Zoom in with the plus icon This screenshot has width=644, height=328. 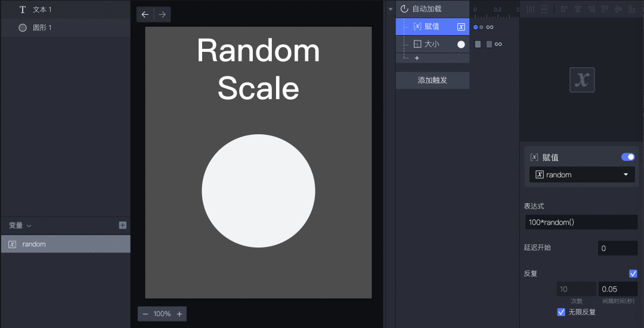pyautogui.click(x=179, y=314)
